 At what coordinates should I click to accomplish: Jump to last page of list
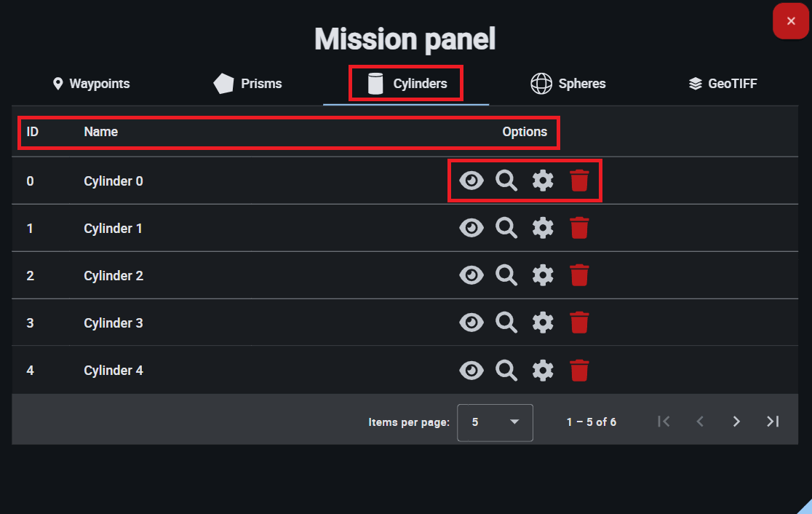tap(773, 422)
